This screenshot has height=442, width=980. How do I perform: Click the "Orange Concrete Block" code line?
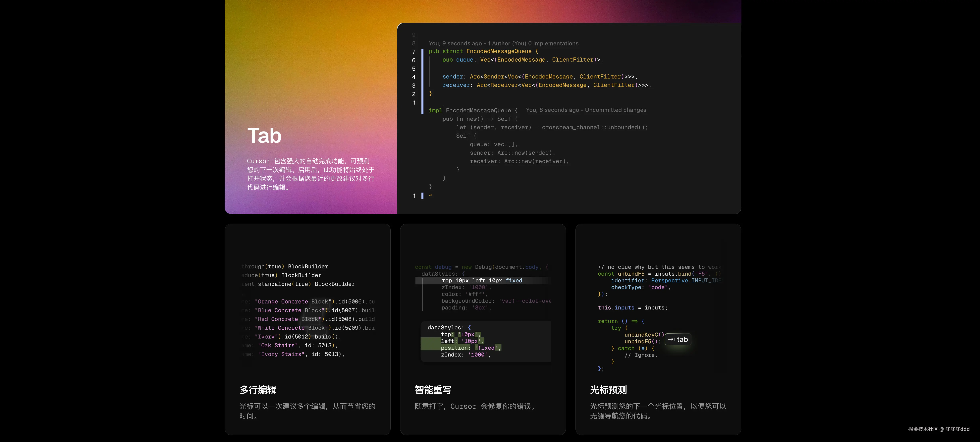pyautogui.click(x=308, y=302)
